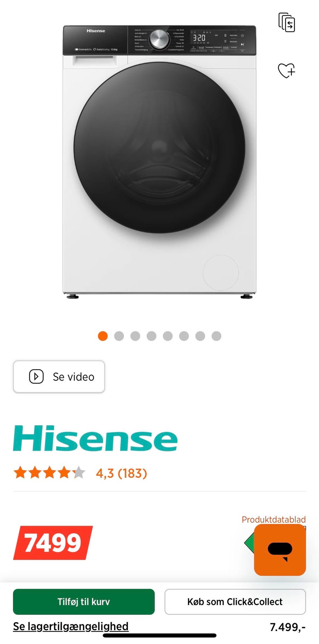Tap the compare products icon
Viewport: 319px width, 644px height.
click(x=286, y=22)
